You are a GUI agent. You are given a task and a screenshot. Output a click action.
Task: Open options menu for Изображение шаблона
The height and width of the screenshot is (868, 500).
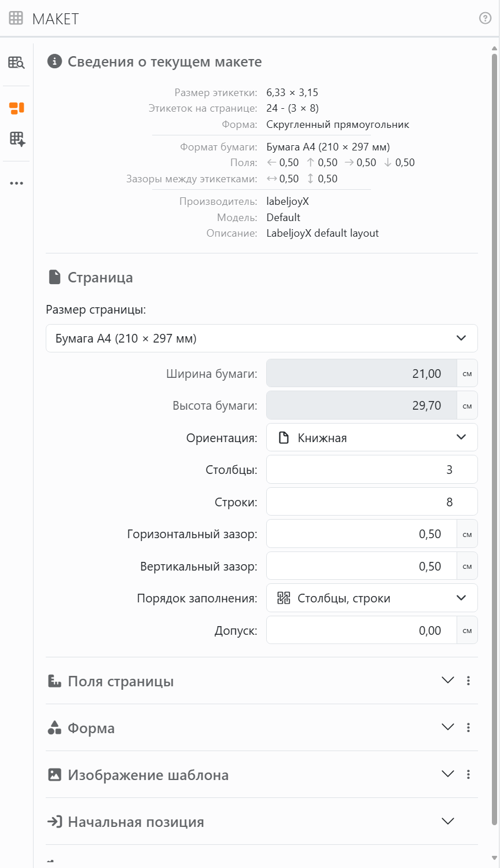click(x=468, y=774)
